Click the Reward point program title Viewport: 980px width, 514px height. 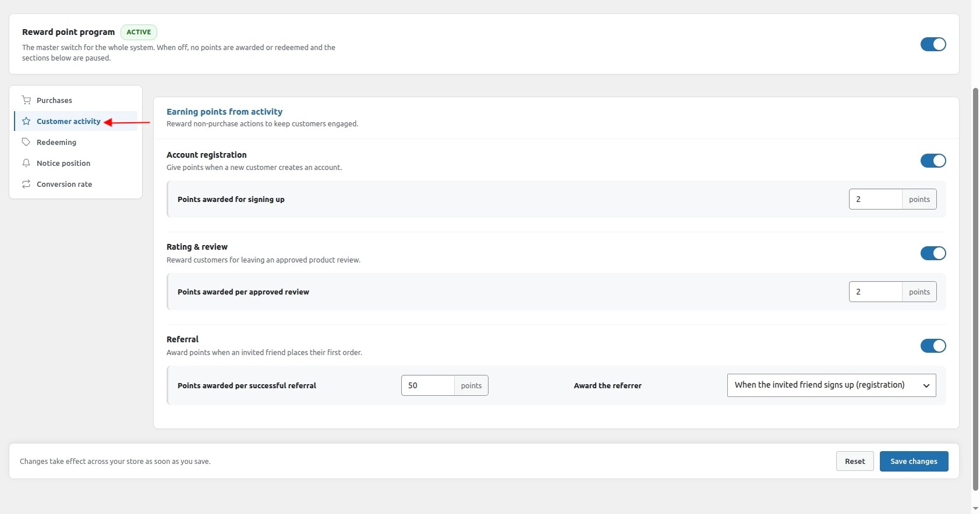tap(68, 32)
